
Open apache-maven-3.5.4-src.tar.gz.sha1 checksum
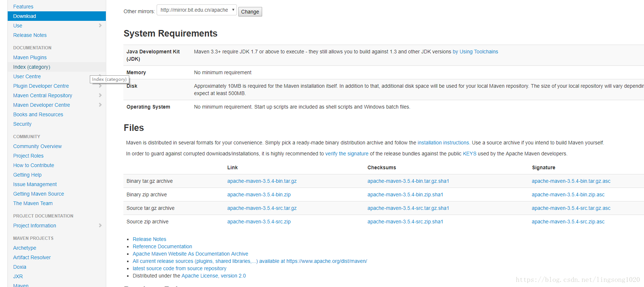click(408, 208)
